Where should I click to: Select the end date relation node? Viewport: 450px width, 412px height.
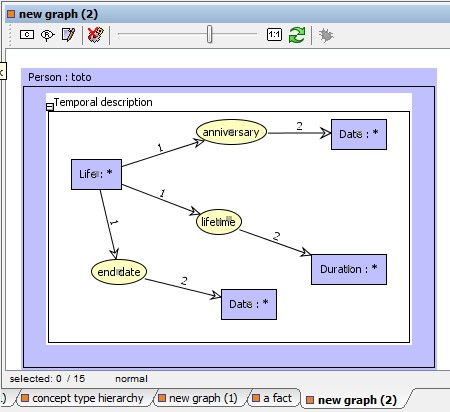pos(119,272)
